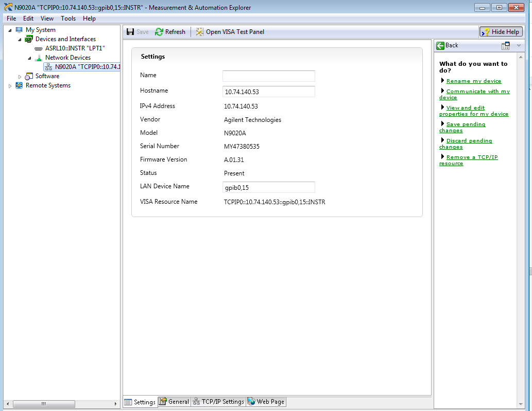532x411 pixels.
Task: Open Remove a TCP/IP resource link
Action: 469,160
